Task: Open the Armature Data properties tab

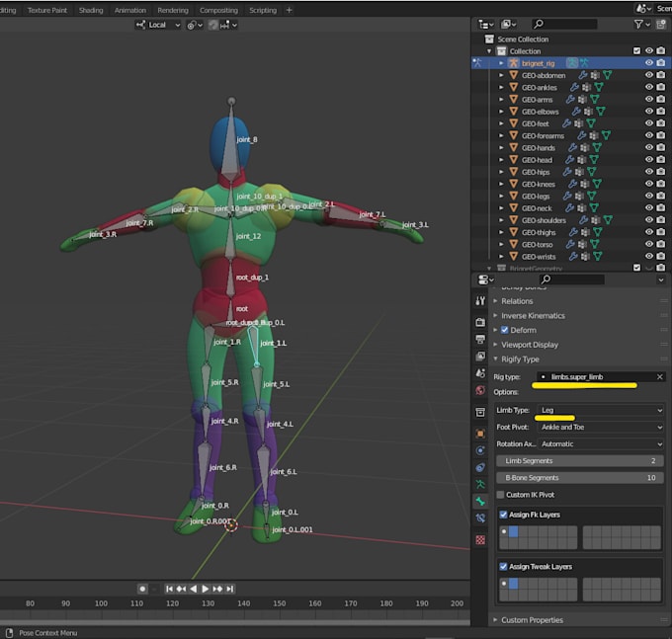Action: [480, 484]
